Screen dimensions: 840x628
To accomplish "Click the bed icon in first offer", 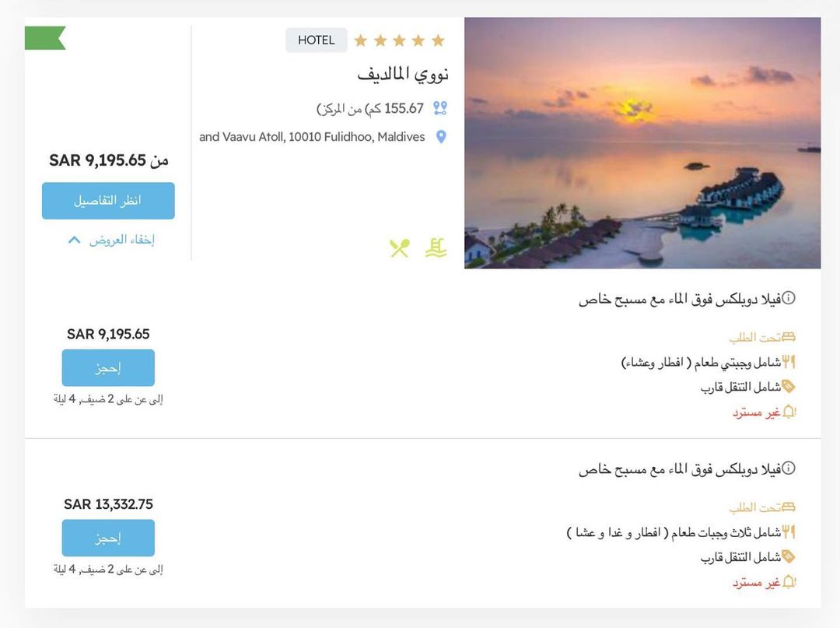I will (789, 337).
